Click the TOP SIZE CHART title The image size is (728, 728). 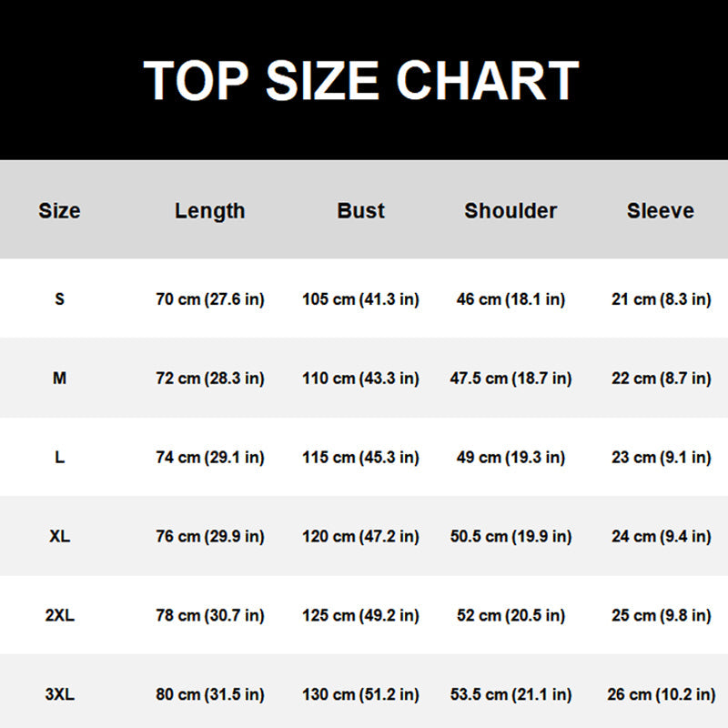pyautogui.click(x=361, y=80)
